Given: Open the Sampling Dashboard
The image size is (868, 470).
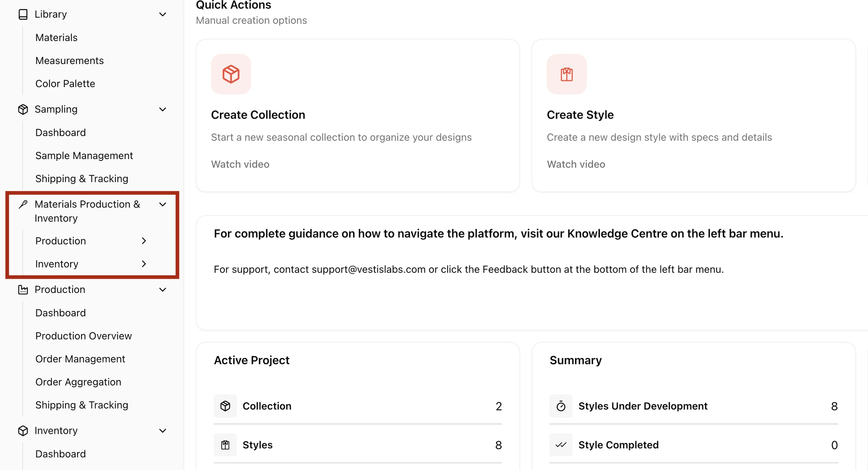Looking at the screenshot, I should [x=60, y=132].
